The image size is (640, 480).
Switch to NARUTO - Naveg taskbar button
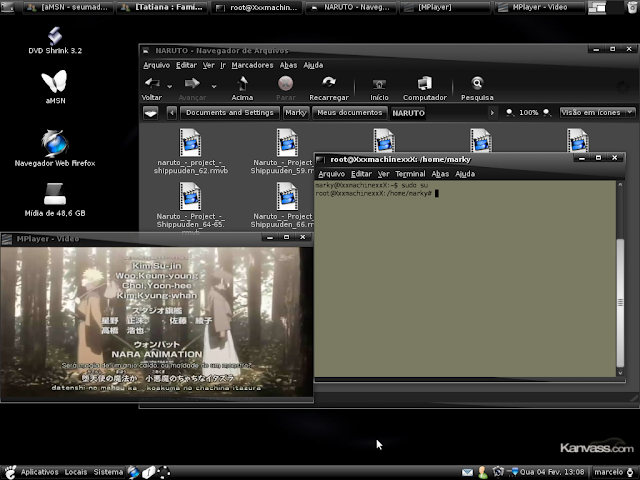click(351, 7)
